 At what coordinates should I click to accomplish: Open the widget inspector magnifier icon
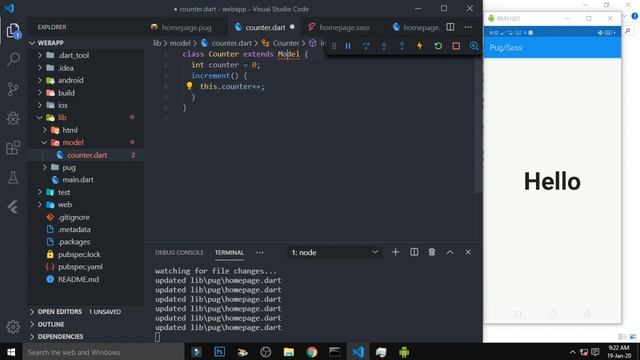pos(474,46)
